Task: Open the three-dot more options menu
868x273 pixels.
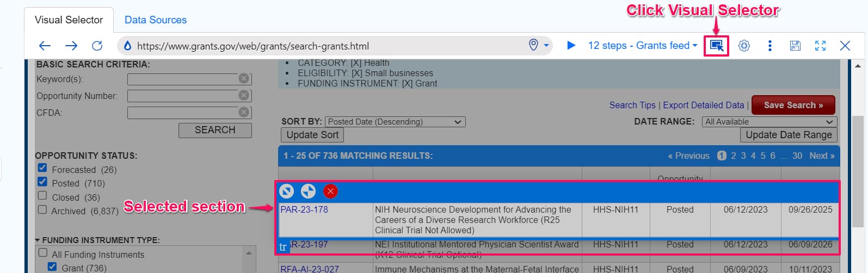Action: tap(769, 46)
